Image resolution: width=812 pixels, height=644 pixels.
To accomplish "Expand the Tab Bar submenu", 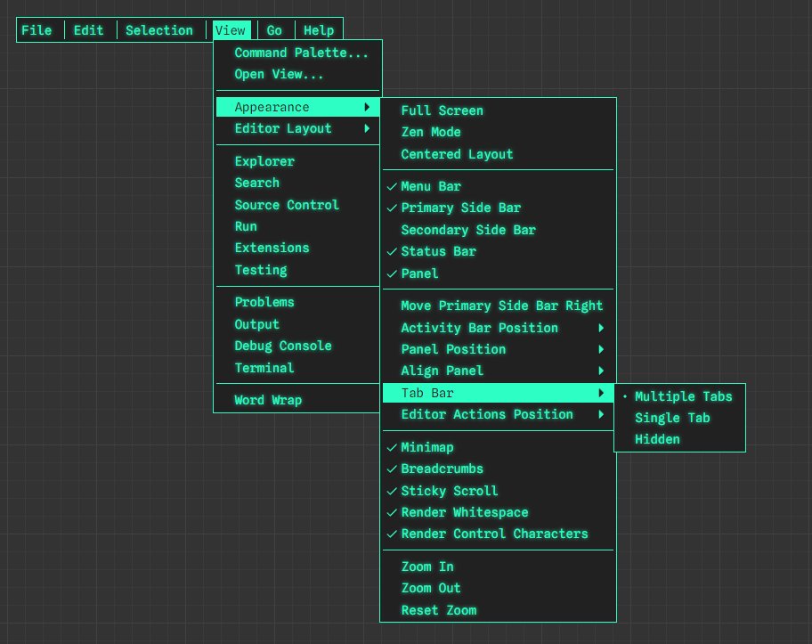I will coord(499,393).
